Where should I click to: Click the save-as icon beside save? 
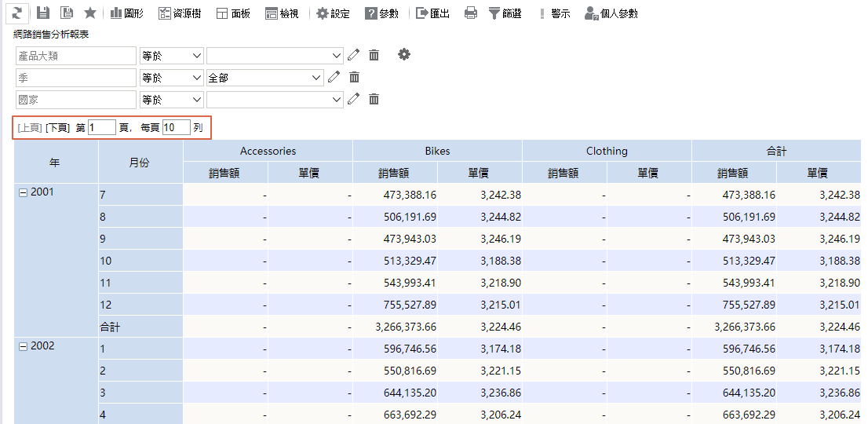(67, 13)
